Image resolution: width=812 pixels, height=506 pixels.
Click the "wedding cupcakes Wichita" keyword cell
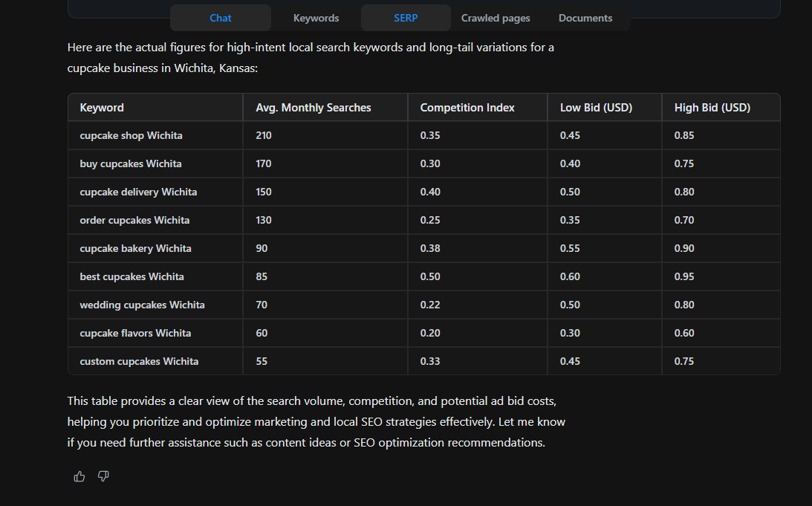[142, 305]
